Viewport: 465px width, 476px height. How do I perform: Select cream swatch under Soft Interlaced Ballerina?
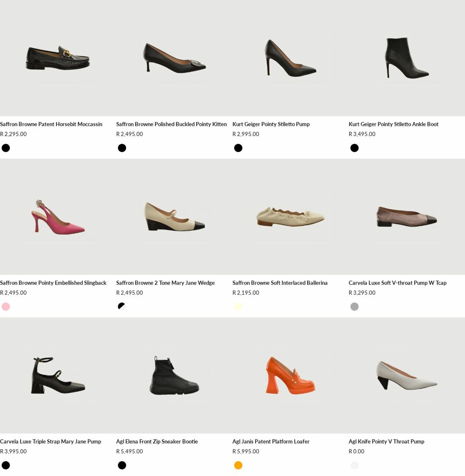pos(238,307)
